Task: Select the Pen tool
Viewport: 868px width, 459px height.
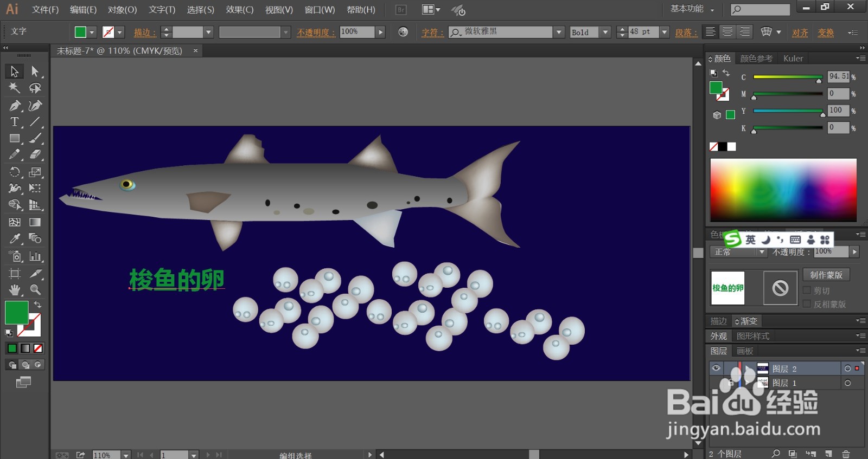Action: point(15,105)
